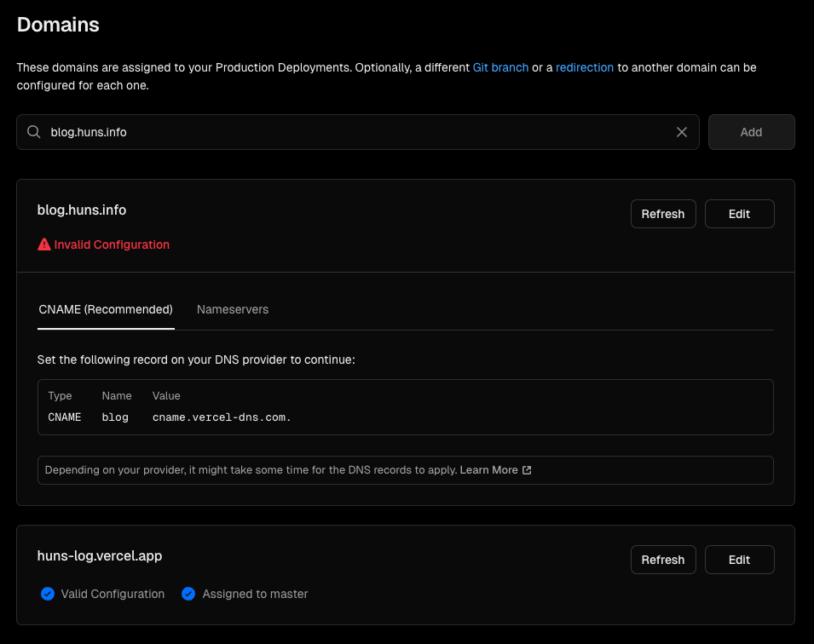Click the blog record name cell

115,417
